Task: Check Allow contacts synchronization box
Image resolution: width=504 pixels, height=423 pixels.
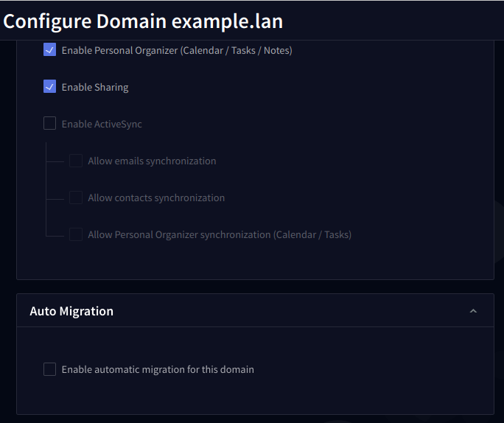Action: tap(76, 197)
